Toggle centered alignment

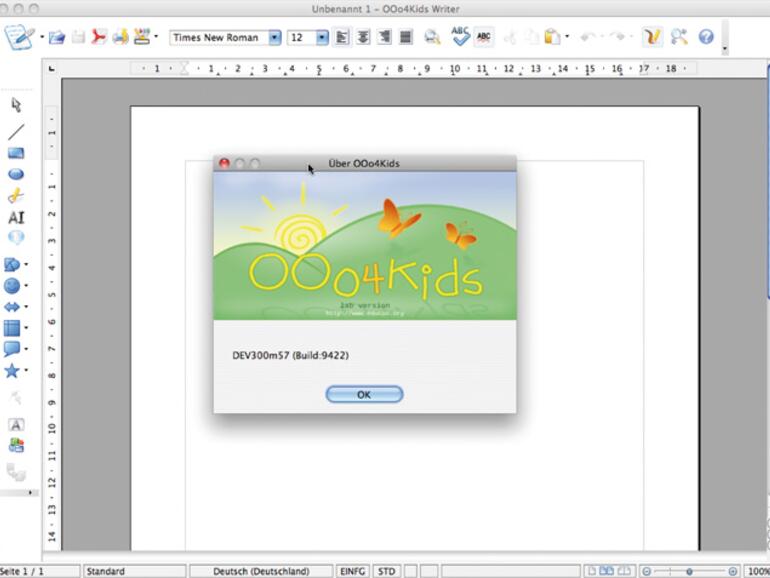(363, 37)
